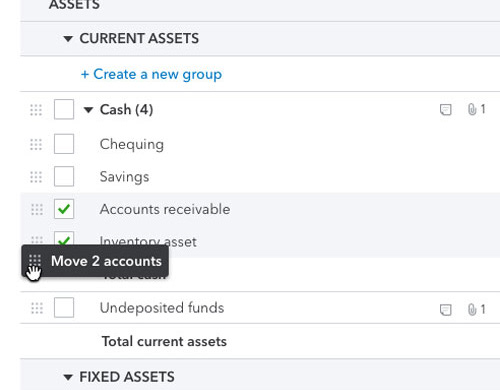Check the Chequing checkbox
The image size is (500, 390).
[x=64, y=144]
